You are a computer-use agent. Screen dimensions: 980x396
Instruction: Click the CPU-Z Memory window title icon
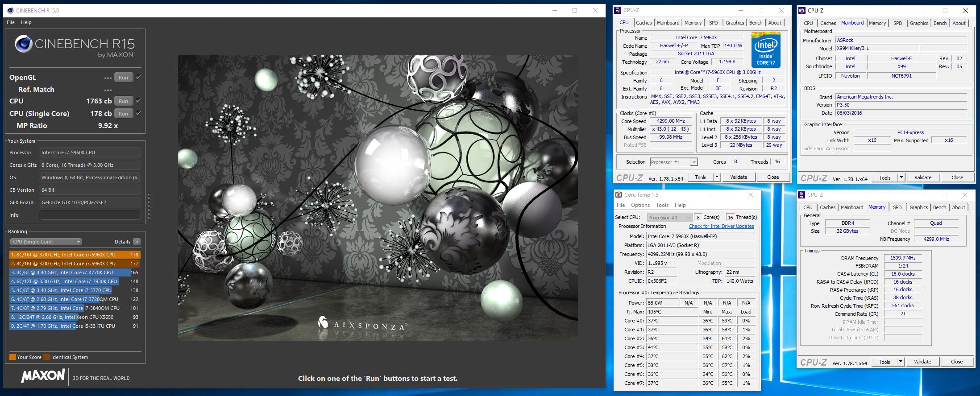(x=801, y=195)
